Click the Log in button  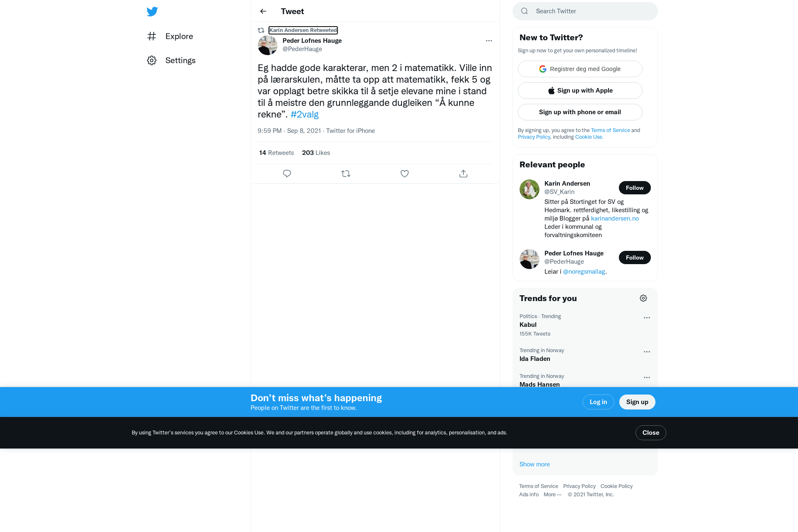click(598, 402)
